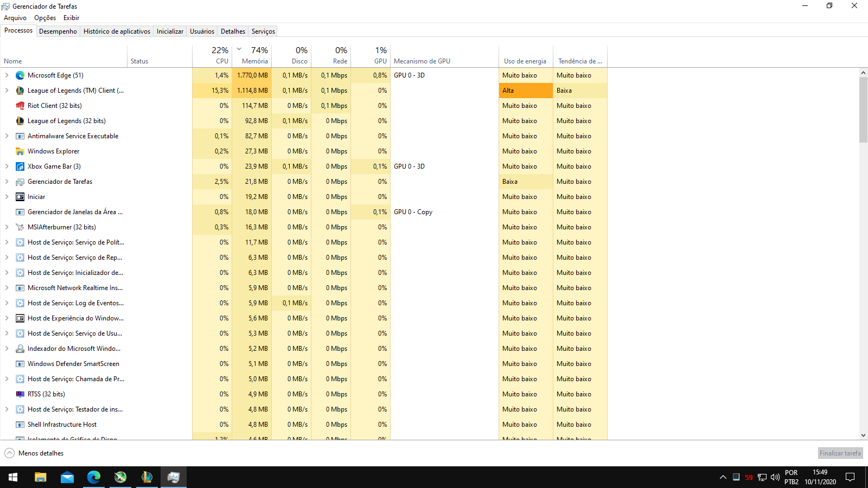
Task: Open the Xbox app from the taskbar
Action: point(120,477)
